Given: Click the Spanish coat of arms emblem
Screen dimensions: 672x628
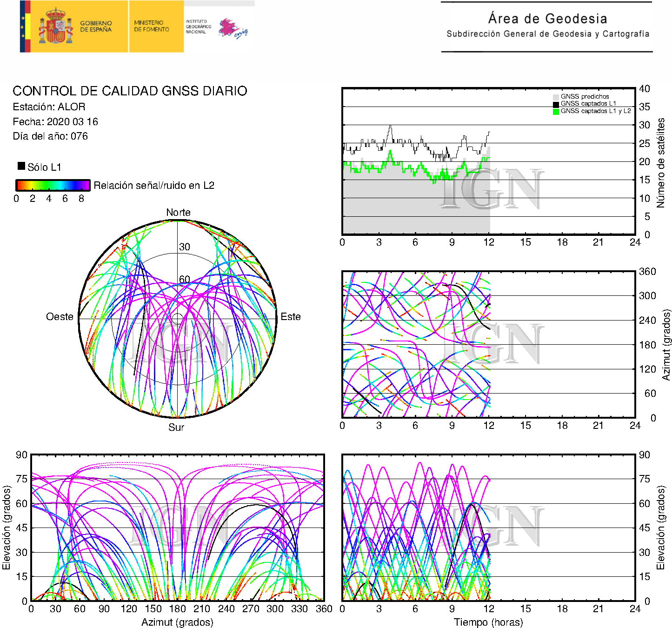Looking at the screenshot, I should pyautogui.click(x=55, y=27).
